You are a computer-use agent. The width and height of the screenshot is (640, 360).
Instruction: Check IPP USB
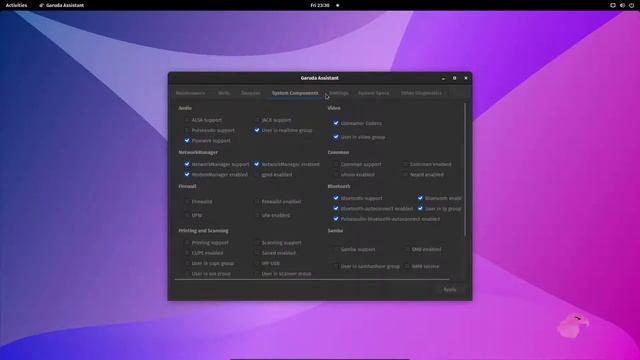coord(257,263)
